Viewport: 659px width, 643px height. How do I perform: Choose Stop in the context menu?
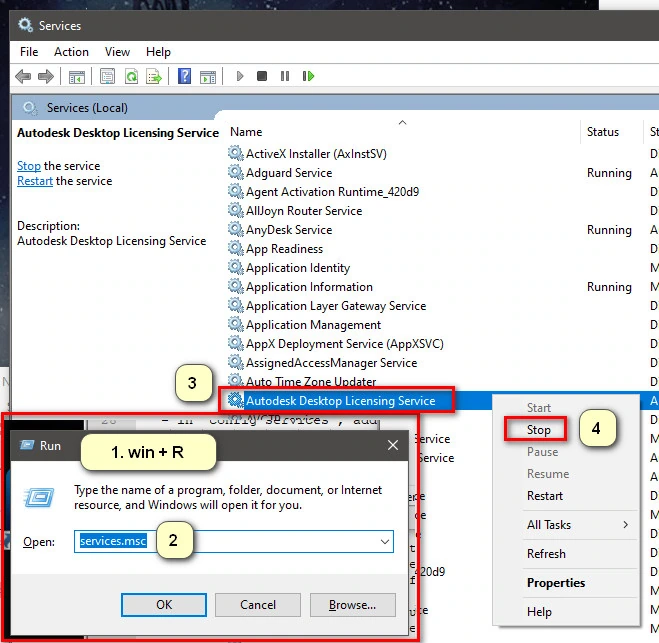click(x=538, y=430)
